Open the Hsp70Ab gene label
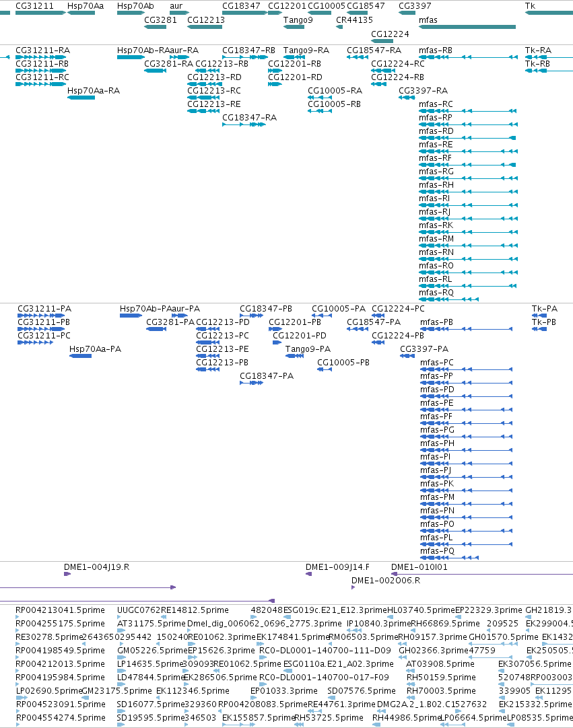This screenshot has height=728, width=573. (135, 6)
